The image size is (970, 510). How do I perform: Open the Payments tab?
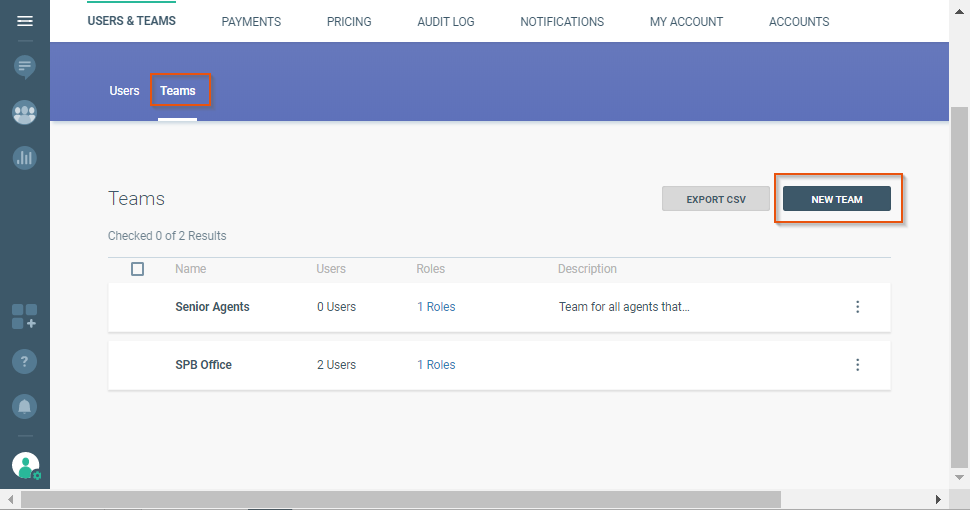(251, 22)
